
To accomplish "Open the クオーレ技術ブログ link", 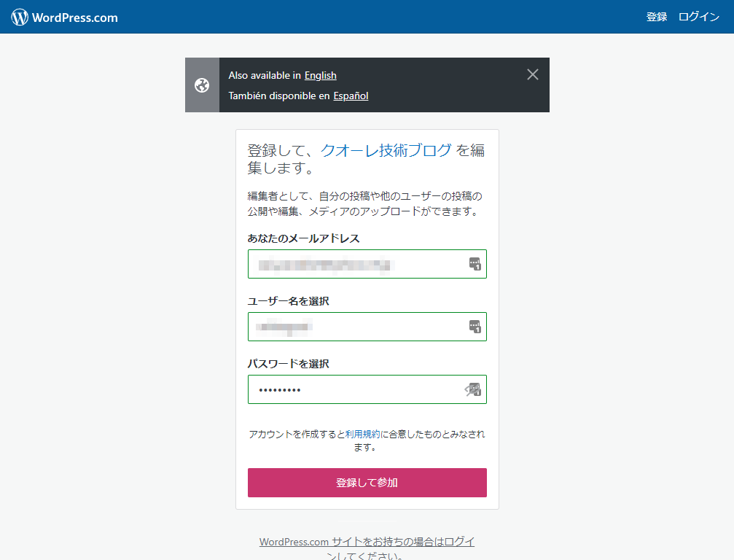I will (386, 151).
